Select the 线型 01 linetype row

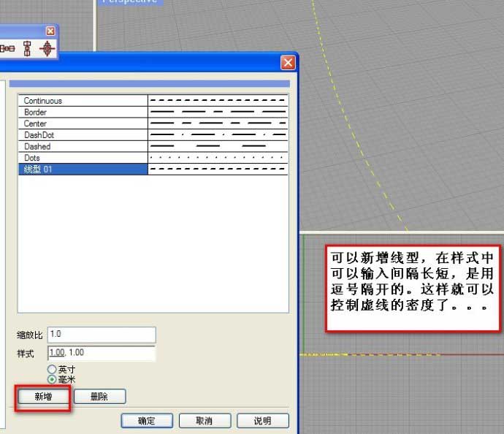click(x=153, y=169)
